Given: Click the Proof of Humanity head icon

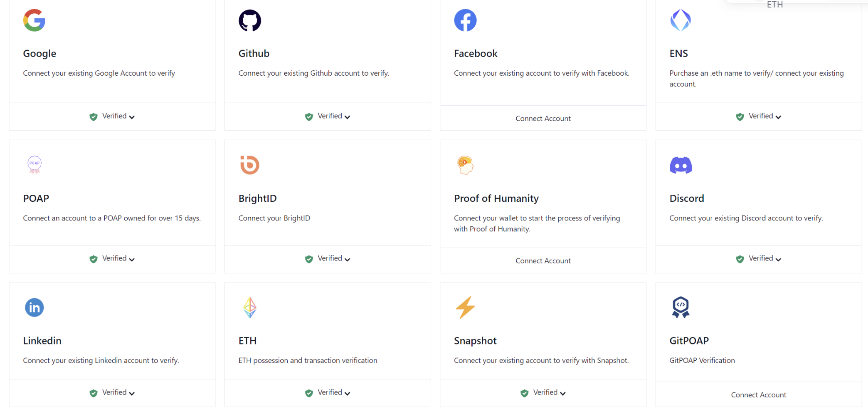Looking at the screenshot, I should (465, 165).
